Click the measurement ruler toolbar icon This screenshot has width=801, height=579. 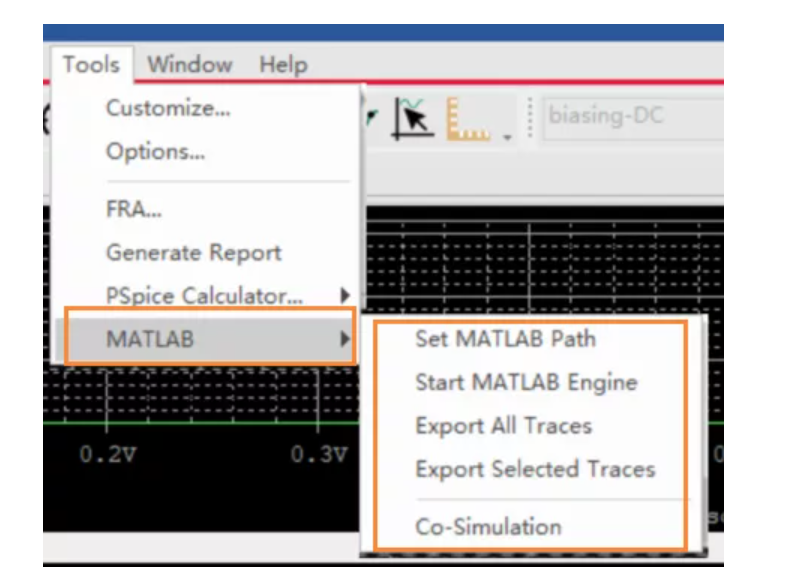pyautogui.click(x=468, y=119)
